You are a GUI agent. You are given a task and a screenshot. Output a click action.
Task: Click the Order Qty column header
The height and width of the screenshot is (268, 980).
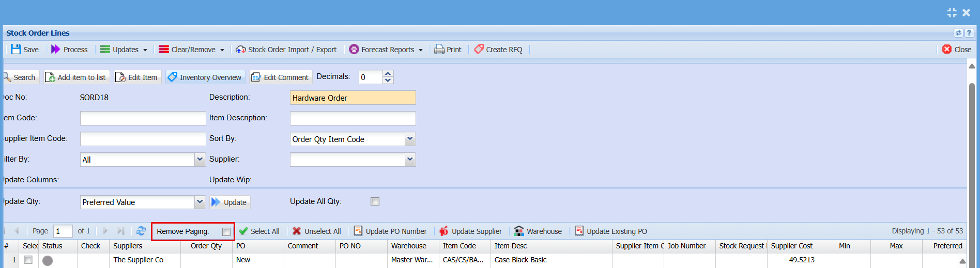click(206, 246)
